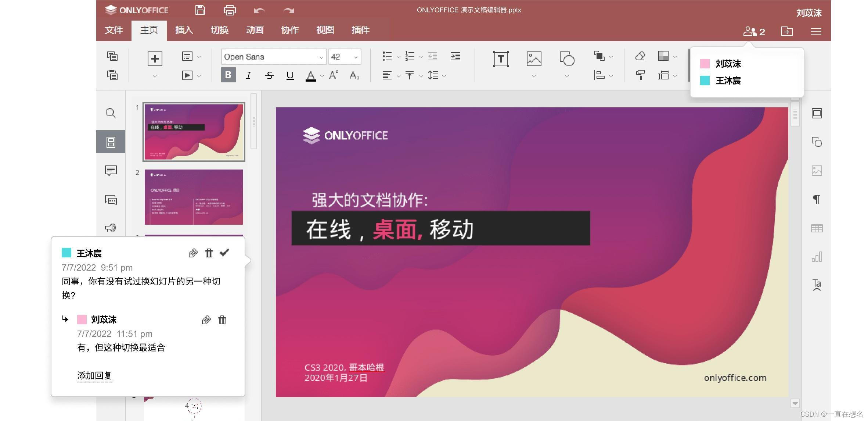The image size is (868, 421).
Task: Click the Save icon in title bar
Action: [x=200, y=10]
